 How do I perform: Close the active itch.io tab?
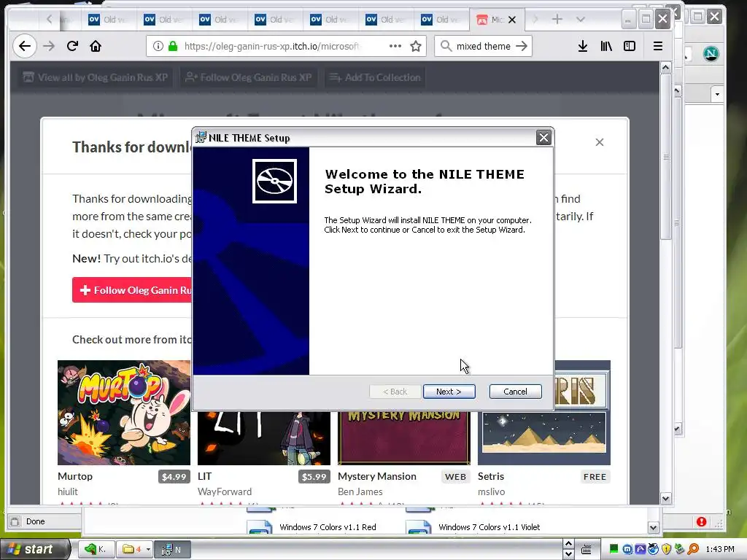[512, 20]
